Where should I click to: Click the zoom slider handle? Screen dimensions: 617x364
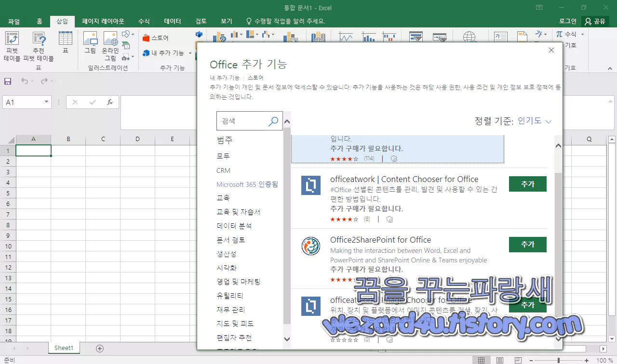coord(558,360)
